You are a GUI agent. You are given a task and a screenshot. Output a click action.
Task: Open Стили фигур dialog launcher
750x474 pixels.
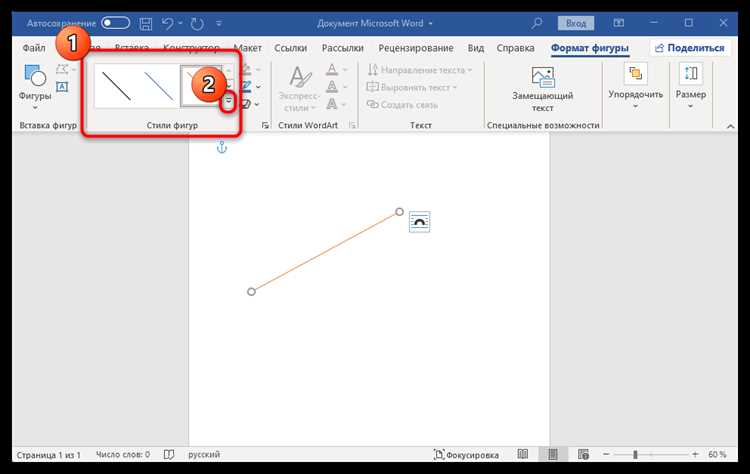coord(265,125)
